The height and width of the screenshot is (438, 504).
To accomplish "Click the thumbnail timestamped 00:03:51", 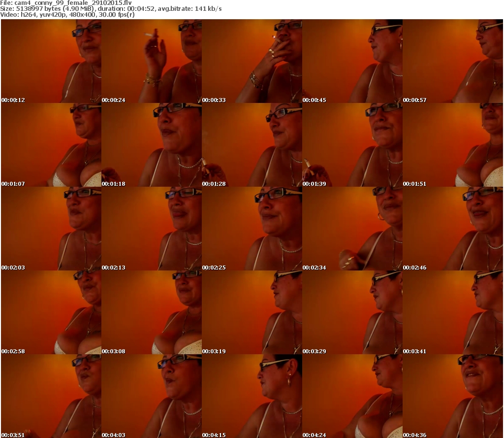I will point(51,396).
